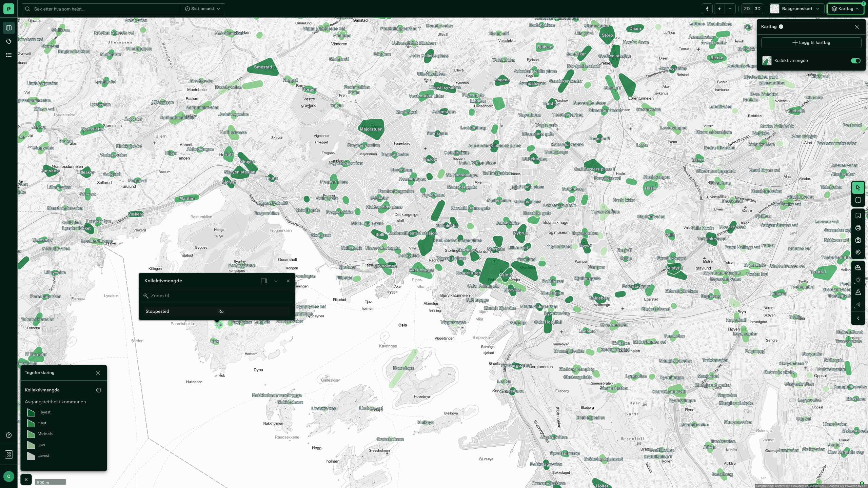868x488 pixels.
Task: Take a map screenshot with camera tool
Action: point(858,240)
